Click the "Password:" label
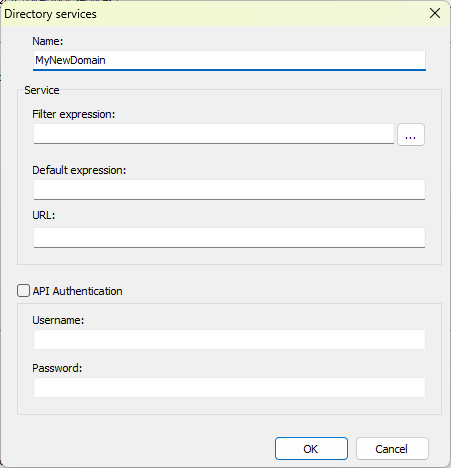451x468 pixels. coord(57,368)
